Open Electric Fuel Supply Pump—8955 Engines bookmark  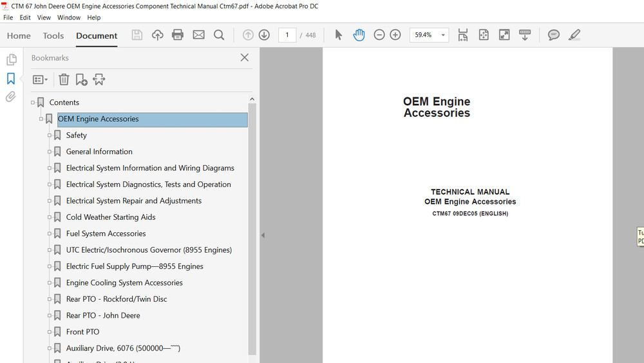click(x=135, y=266)
